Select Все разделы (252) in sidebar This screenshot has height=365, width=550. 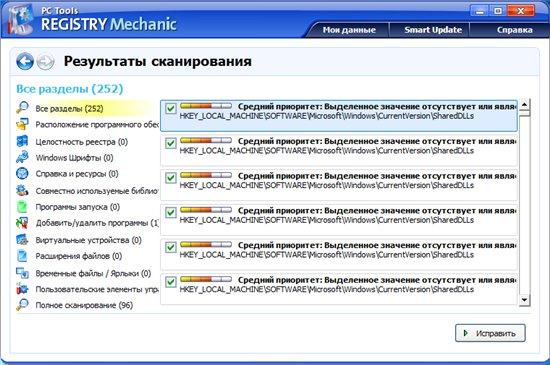(x=69, y=109)
